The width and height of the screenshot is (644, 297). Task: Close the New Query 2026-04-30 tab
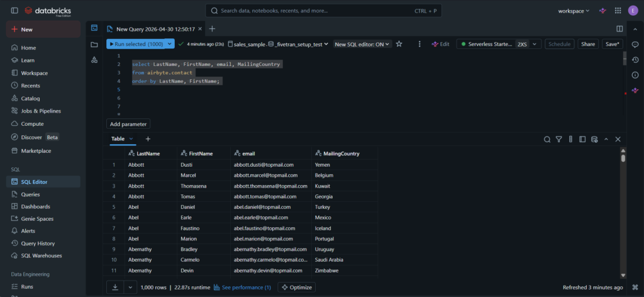tap(200, 29)
